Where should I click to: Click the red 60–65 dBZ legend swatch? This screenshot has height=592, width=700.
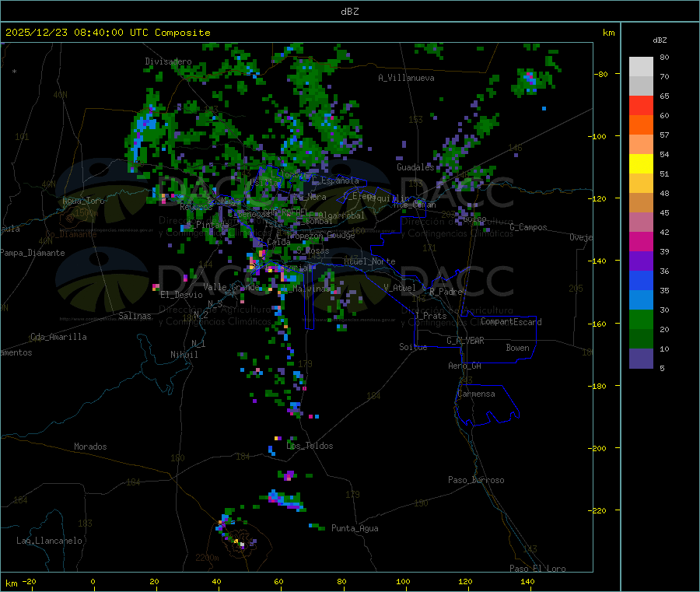(x=641, y=105)
